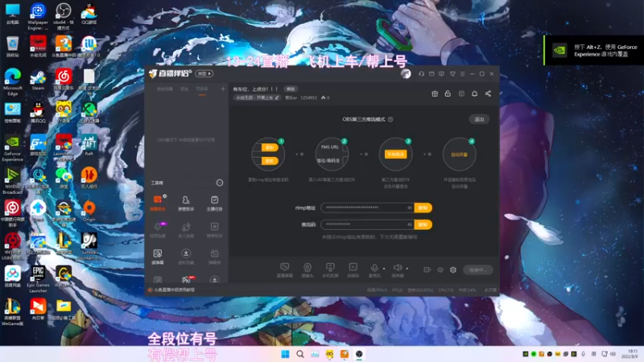The width and height of the screenshot is (644, 362).
Task: Select the orange highlighted first toolbox tool
Action: (158, 203)
